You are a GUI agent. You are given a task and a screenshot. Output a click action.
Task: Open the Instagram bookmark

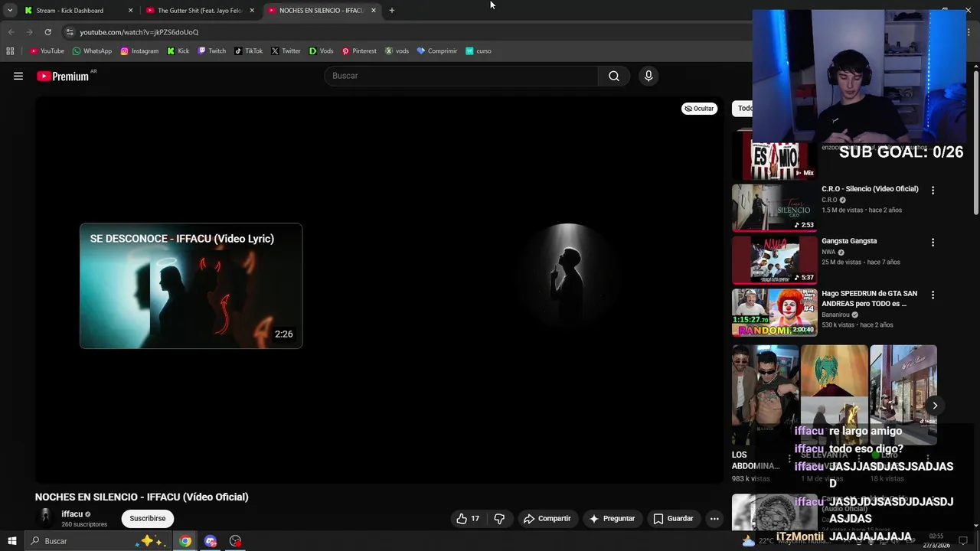pos(139,51)
